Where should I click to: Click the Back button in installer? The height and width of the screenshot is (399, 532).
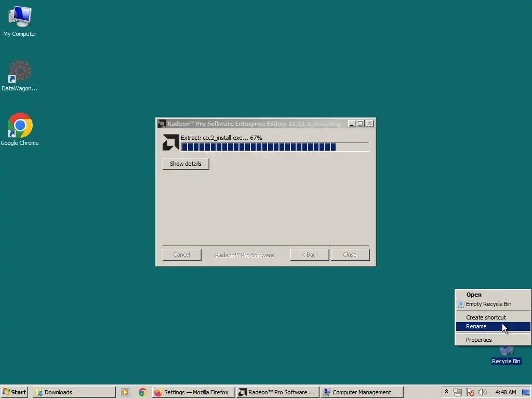(310, 255)
